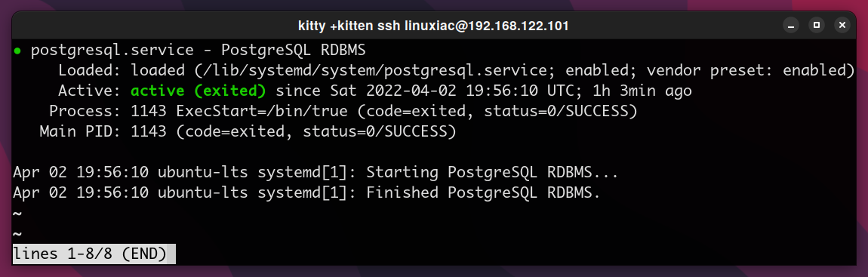This screenshot has height=277, width=868.
Task: Click the window title kitty +kitten ssh
Action: (433, 26)
